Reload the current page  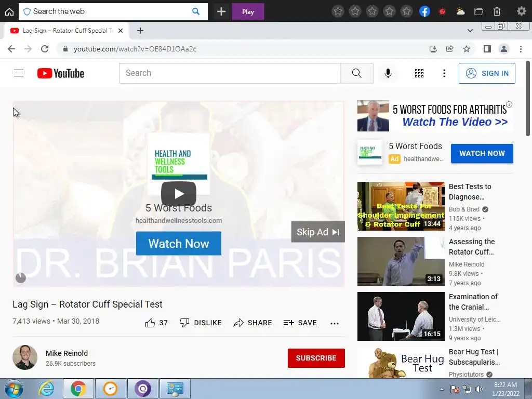[45, 49]
